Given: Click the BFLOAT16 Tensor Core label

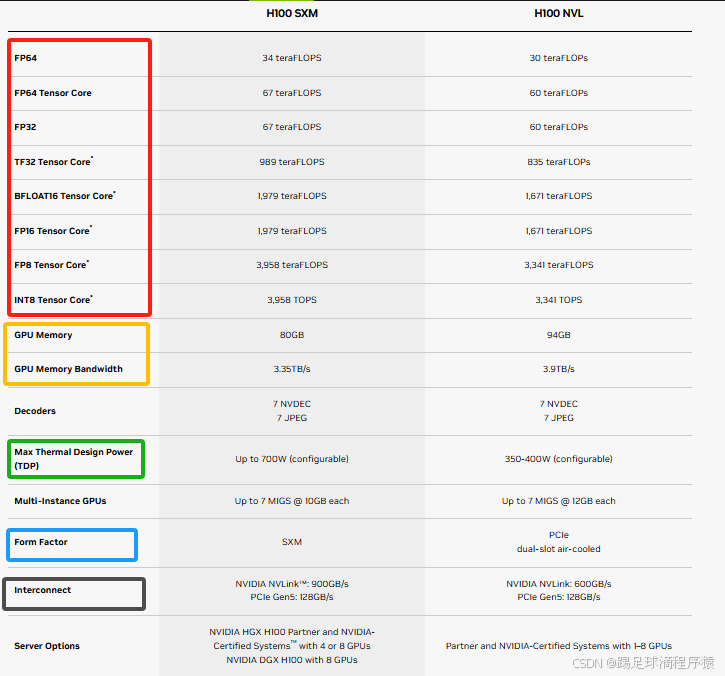Looking at the screenshot, I should pos(65,196).
